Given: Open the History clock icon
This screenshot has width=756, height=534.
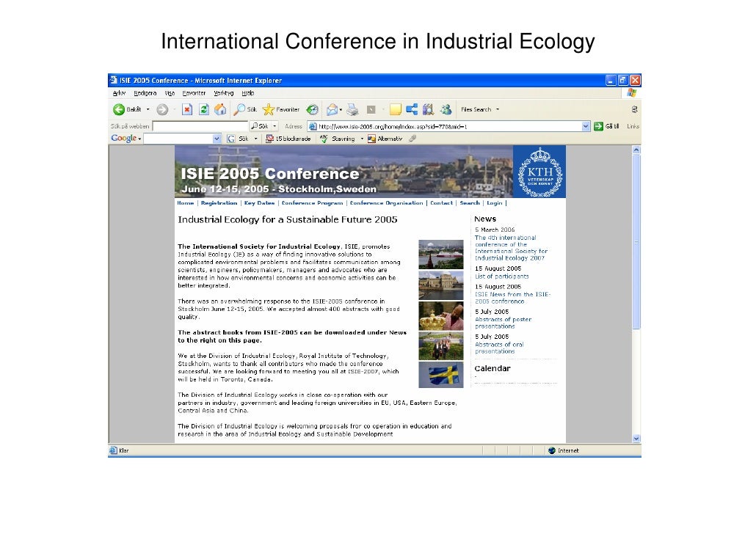Looking at the screenshot, I should [x=313, y=110].
